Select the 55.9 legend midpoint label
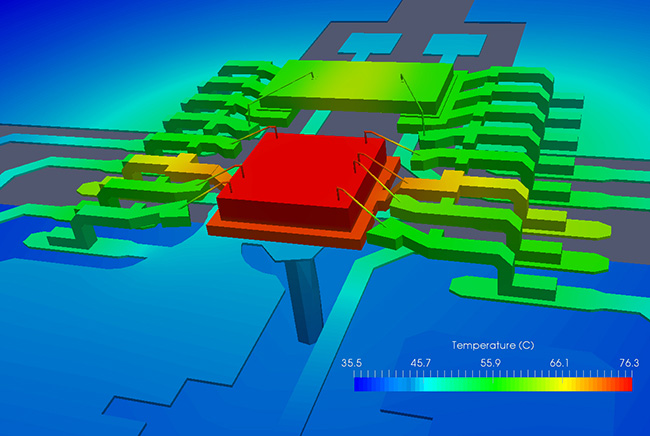The height and width of the screenshot is (436, 650). (x=494, y=363)
